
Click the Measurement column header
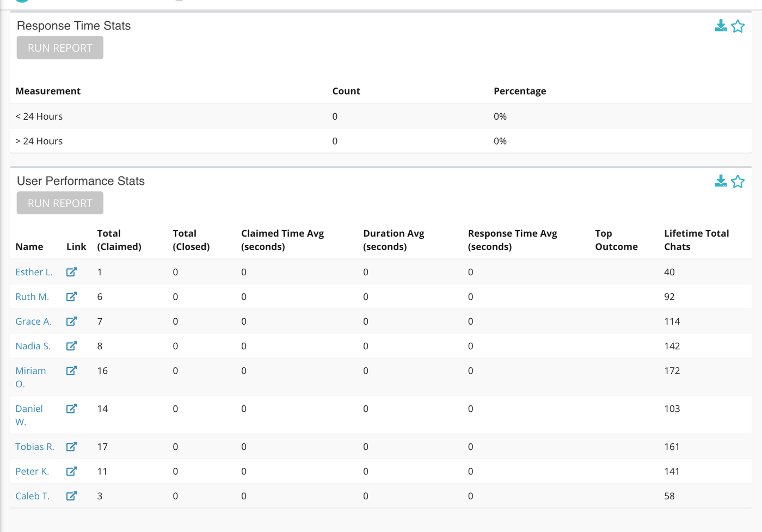click(48, 91)
